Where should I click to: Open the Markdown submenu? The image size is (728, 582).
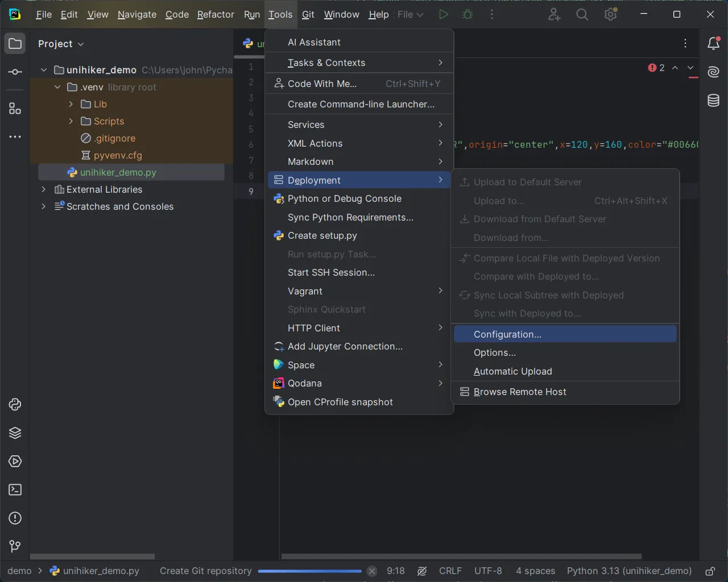point(359,161)
